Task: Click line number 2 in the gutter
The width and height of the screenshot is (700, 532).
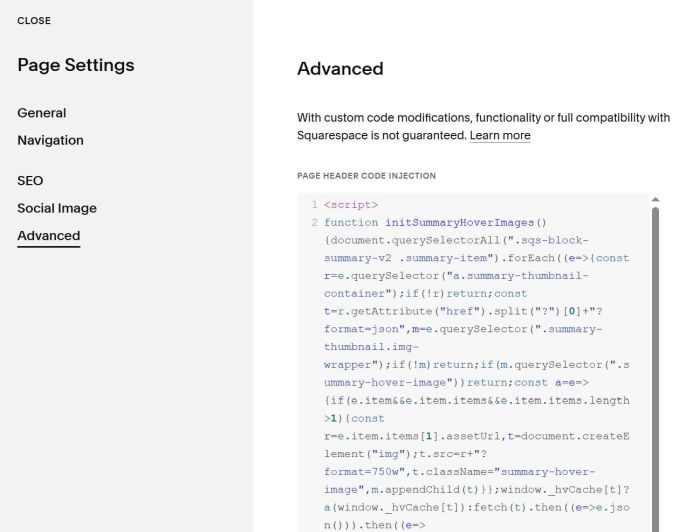Action: [x=314, y=222]
